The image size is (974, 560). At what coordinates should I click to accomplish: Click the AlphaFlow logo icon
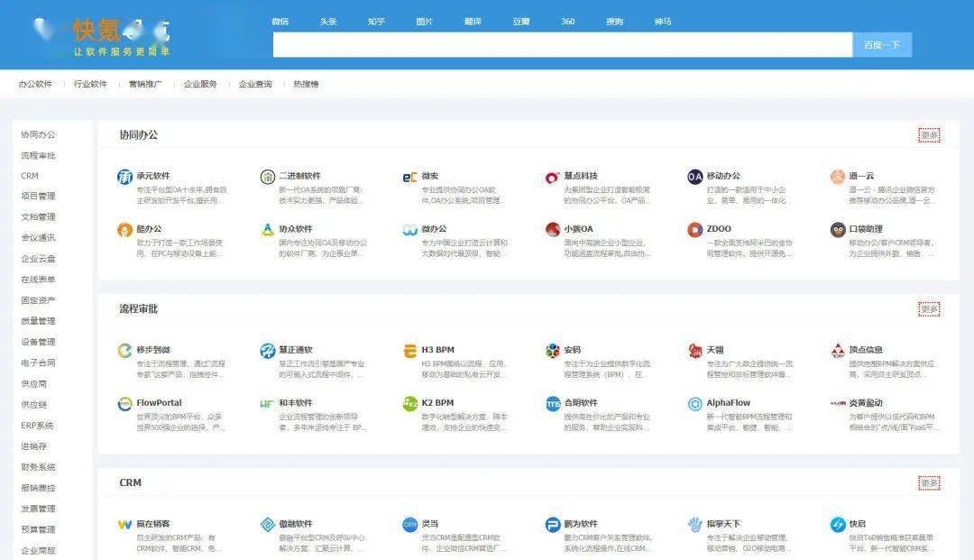[695, 404]
